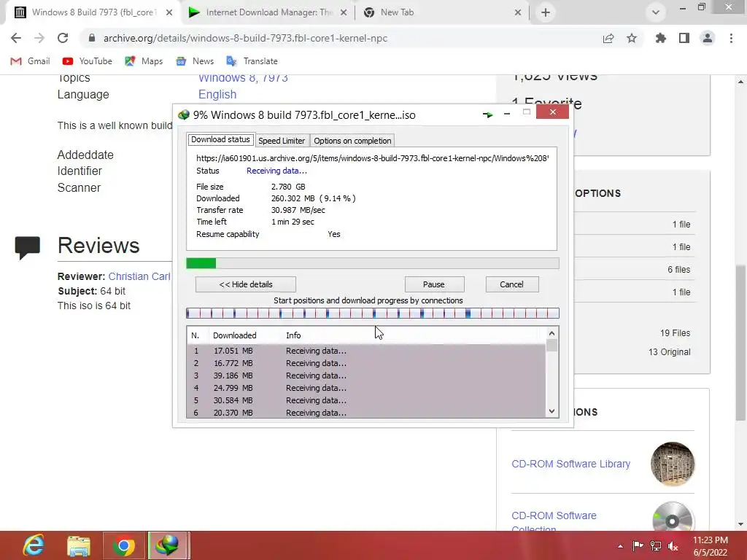The height and width of the screenshot is (560, 747).
Task: Select connection 4 row with 24.799 MB
Action: click(x=366, y=388)
